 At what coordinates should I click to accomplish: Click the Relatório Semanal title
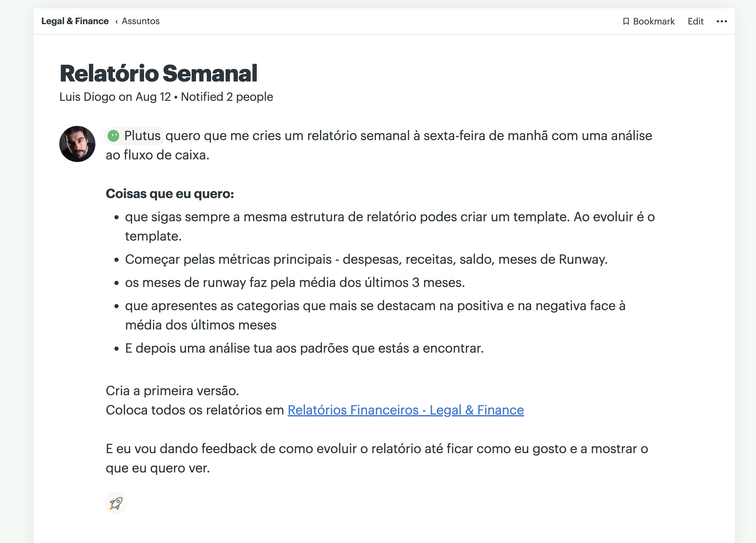click(x=158, y=73)
